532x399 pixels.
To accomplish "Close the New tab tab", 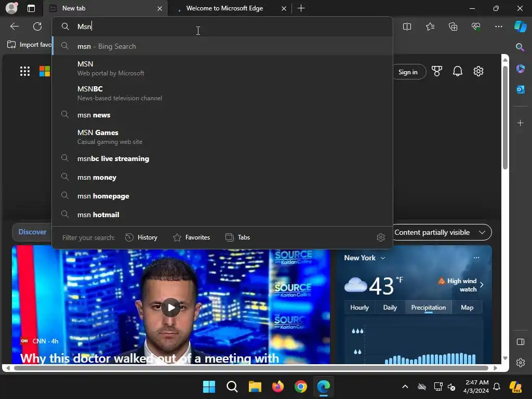I will pos(159,8).
